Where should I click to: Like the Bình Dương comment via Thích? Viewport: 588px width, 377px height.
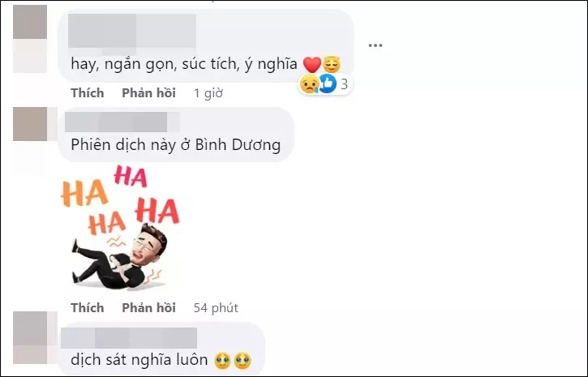(88, 307)
